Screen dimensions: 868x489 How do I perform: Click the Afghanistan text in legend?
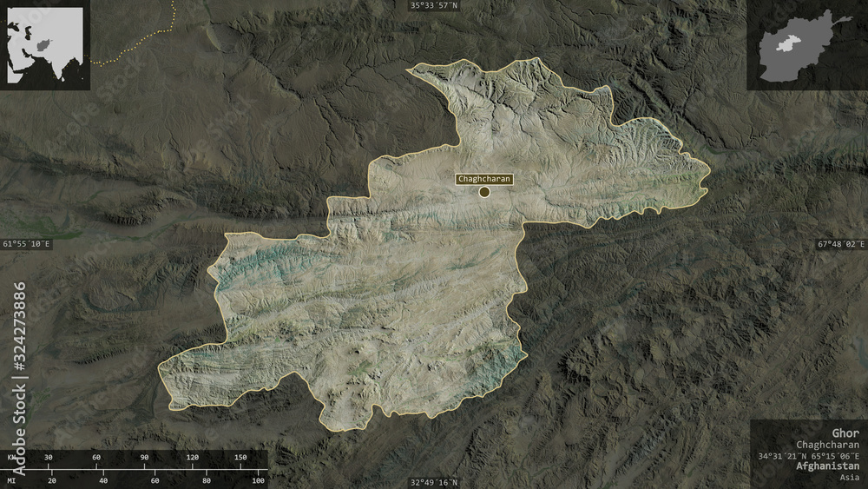click(x=827, y=466)
